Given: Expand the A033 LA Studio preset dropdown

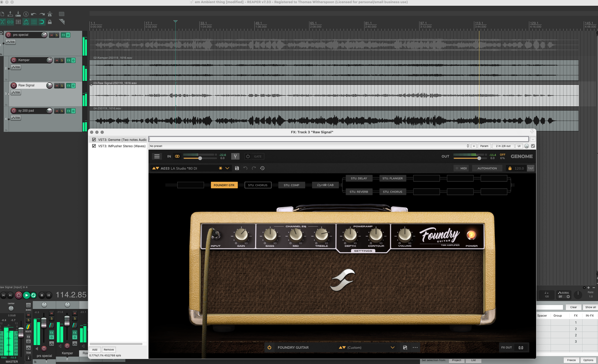Looking at the screenshot, I should tap(227, 168).
